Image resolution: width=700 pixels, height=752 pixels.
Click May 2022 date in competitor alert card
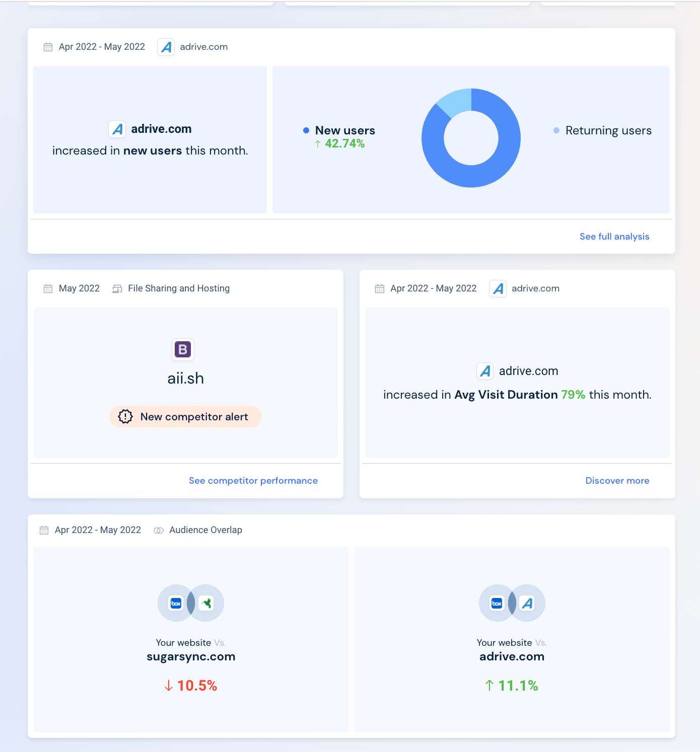79,288
